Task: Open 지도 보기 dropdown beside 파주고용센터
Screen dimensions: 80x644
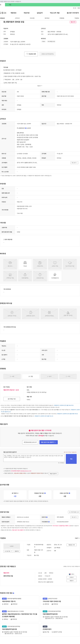Action: click(74, 517)
